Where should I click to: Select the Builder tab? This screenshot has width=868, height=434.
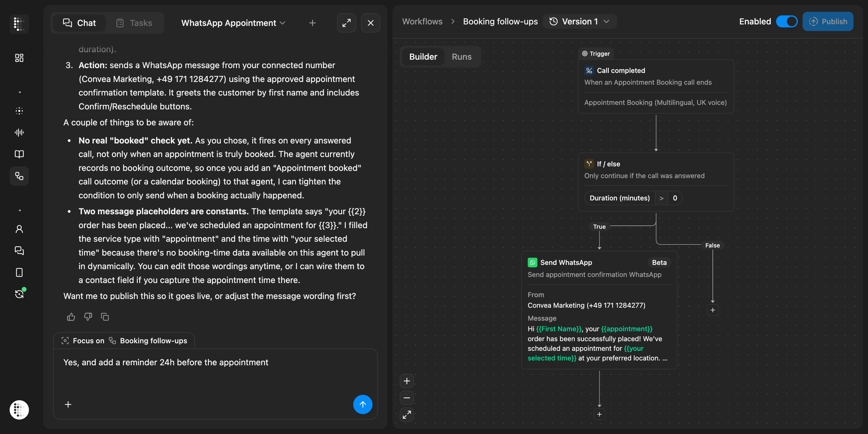tap(423, 57)
